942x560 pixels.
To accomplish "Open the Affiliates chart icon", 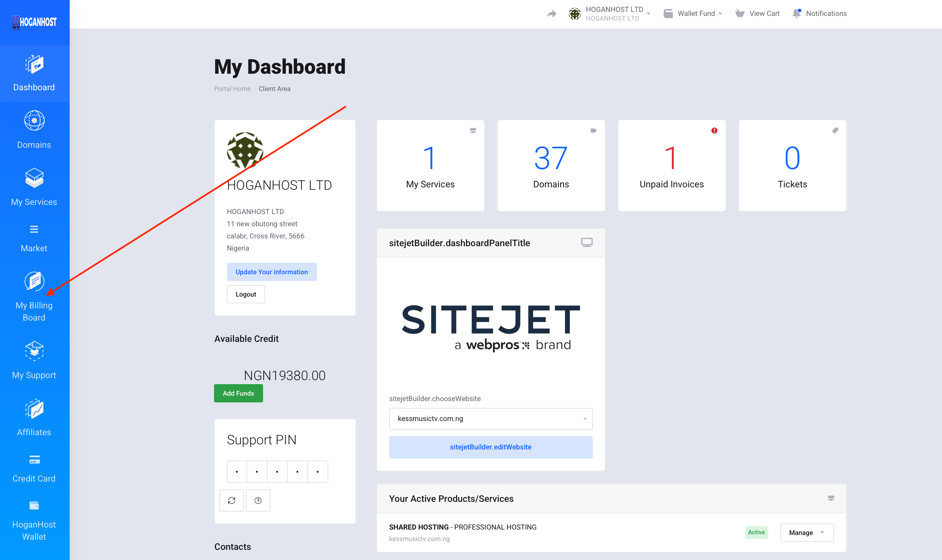I will (x=34, y=409).
